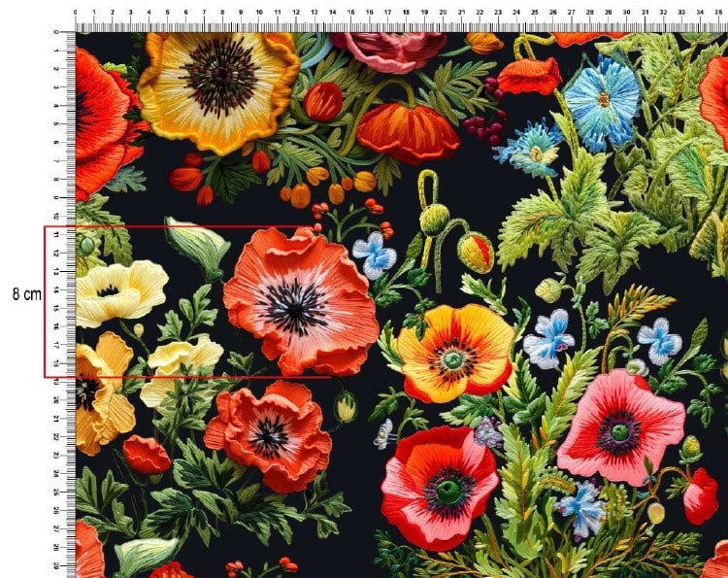The height and width of the screenshot is (578, 728).
Task: Click the number 30 on the top ruler
Action: (x=627, y=14)
